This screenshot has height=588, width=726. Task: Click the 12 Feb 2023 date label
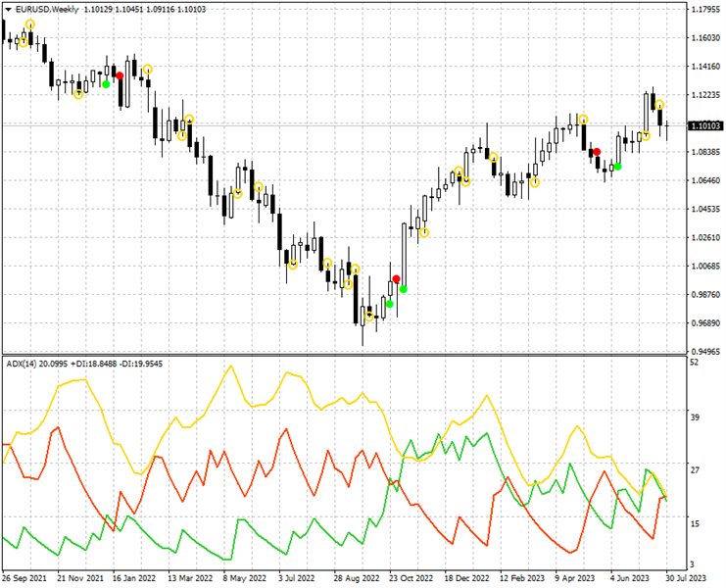(x=522, y=578)
